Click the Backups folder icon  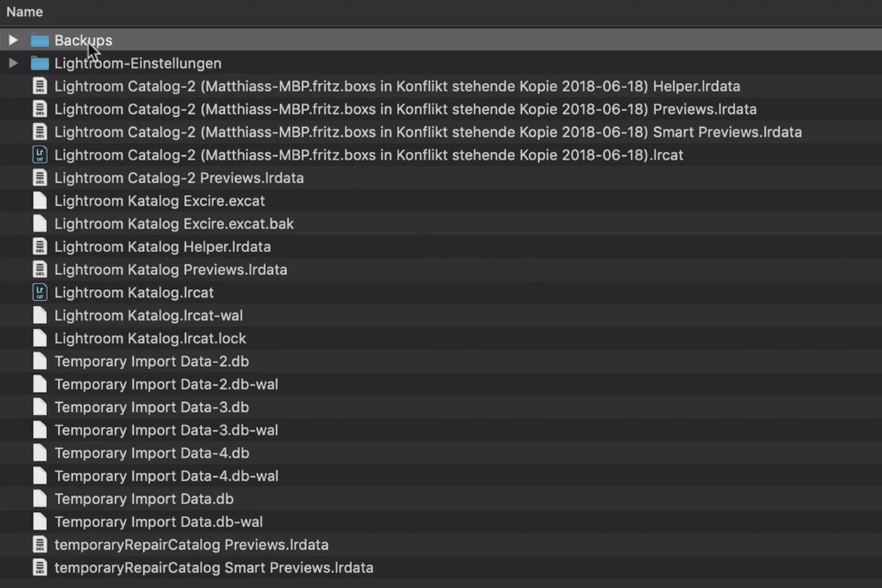tap(40, 40)
